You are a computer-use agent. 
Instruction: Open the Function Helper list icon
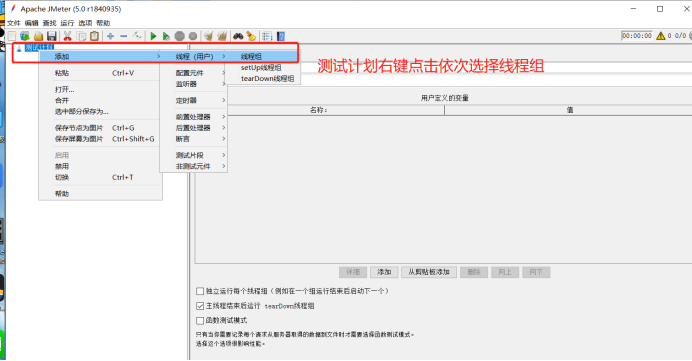click(x=267, y=36)
